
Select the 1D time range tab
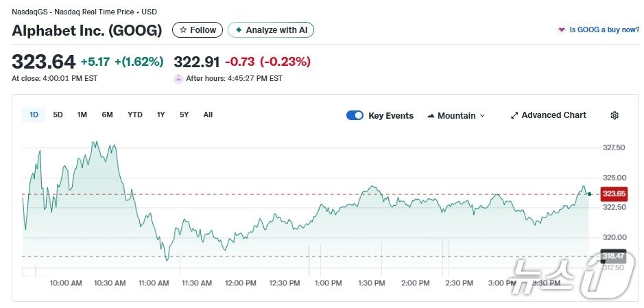(x=34, y=115)
